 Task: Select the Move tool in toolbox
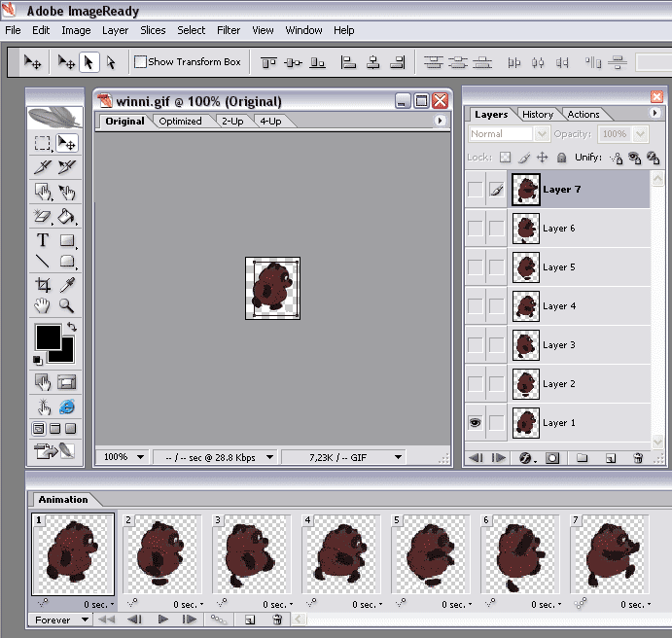coord(67,143)
